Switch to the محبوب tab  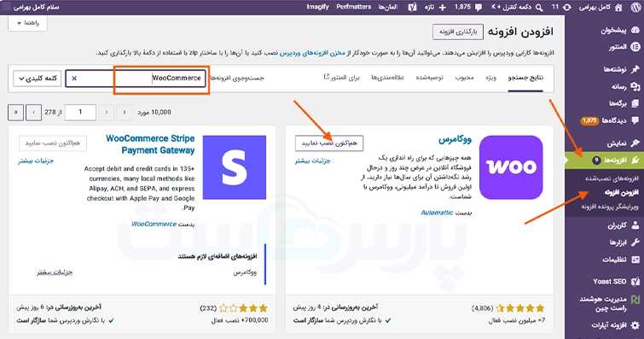coord(464,78)
